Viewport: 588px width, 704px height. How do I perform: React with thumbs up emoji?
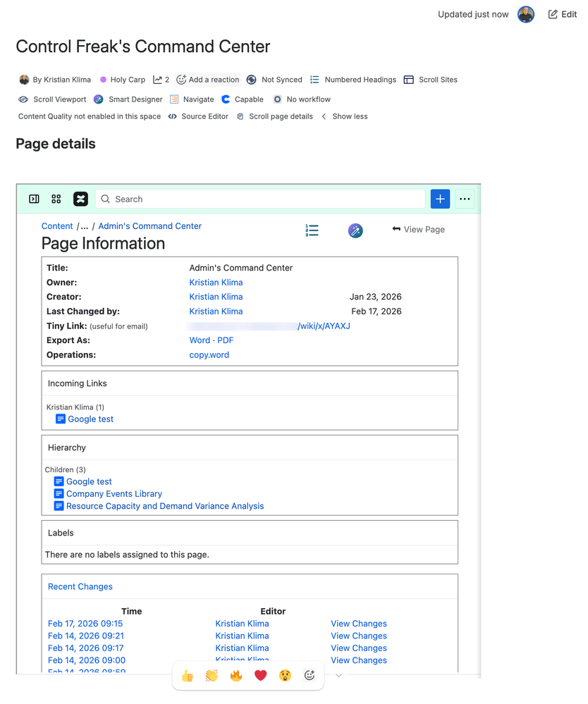(188, 675)
